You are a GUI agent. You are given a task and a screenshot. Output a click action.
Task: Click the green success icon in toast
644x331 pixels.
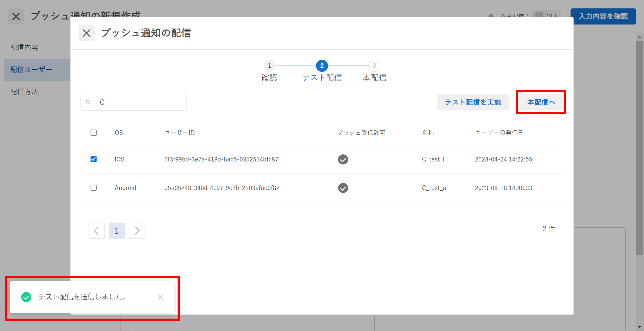tap(26, 297)
